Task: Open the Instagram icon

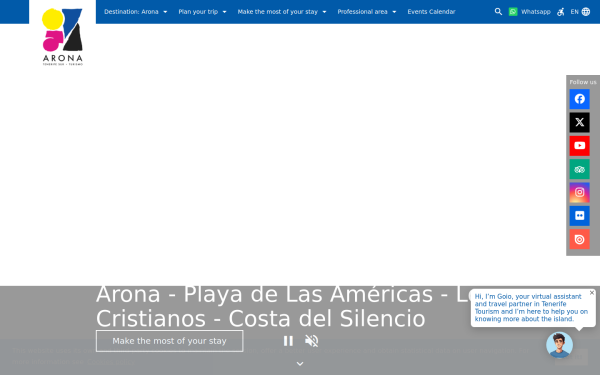Action: (x=579, y=192)
